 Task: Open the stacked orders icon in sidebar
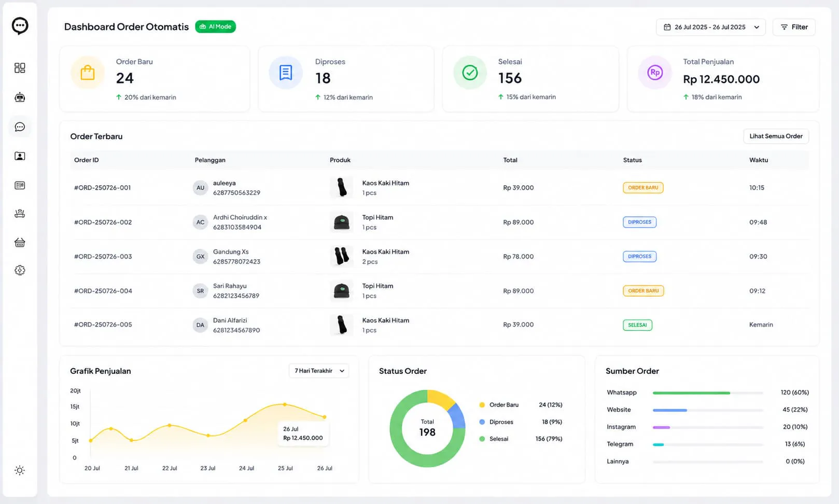click(20, 213)
